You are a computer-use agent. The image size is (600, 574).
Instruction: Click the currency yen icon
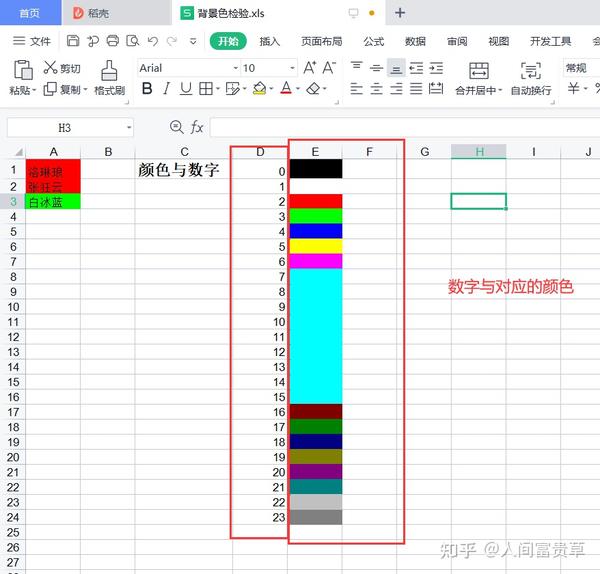click(x=573, y=89)
